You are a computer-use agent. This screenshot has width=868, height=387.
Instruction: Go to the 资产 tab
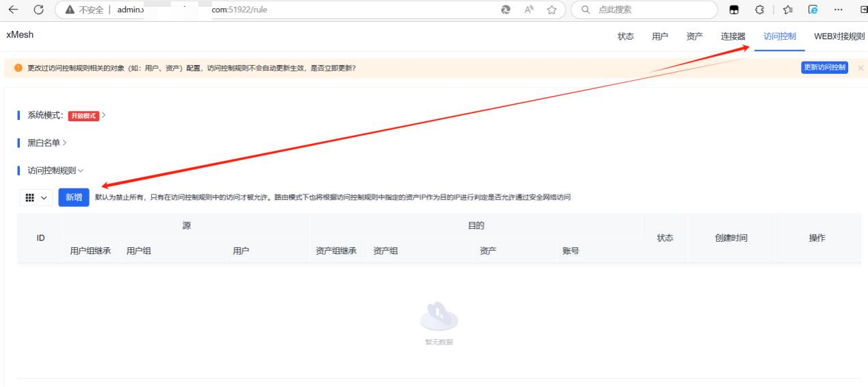tap(694, 36)
